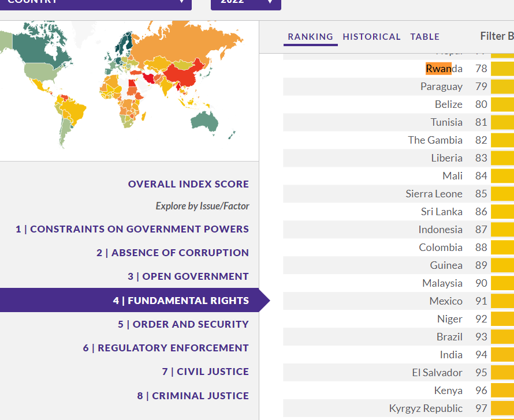Click the yellow bar beside Paraguay

coord(502,87)
